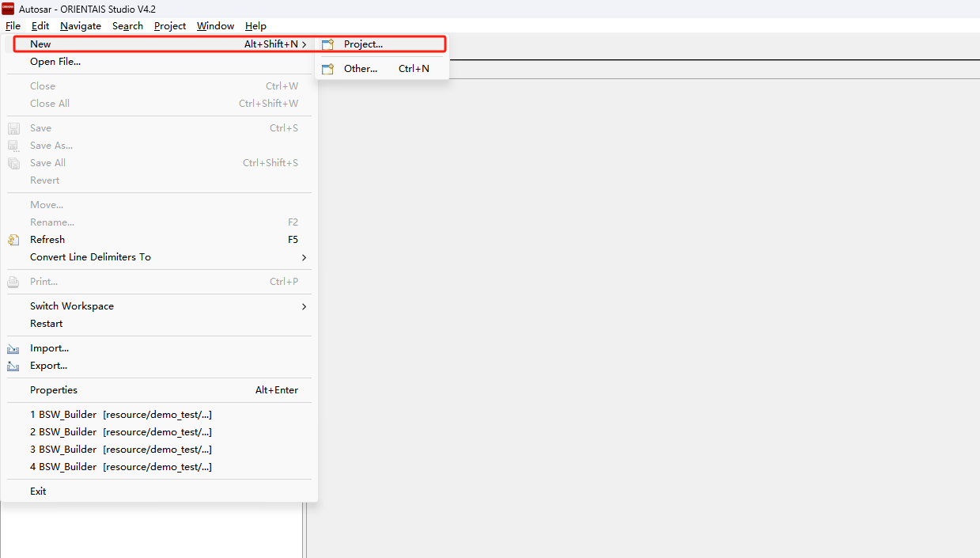The height and width of the screenshot is (558, 980).
Task: Choose Open File... from File menu
Action: pos(55,62)
